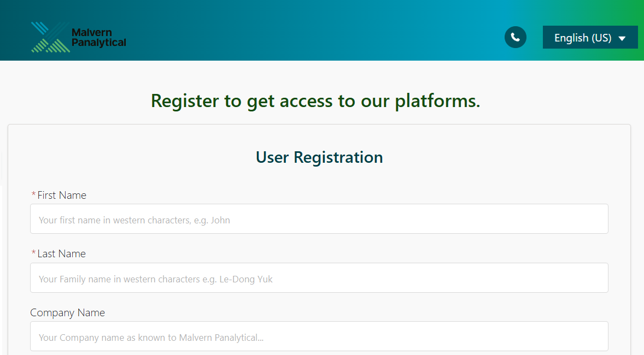Image resolution: width=644 pixels, height=355 pixels.
Task: Click the 'User Registration' heading text
Action: click(319, 157)
